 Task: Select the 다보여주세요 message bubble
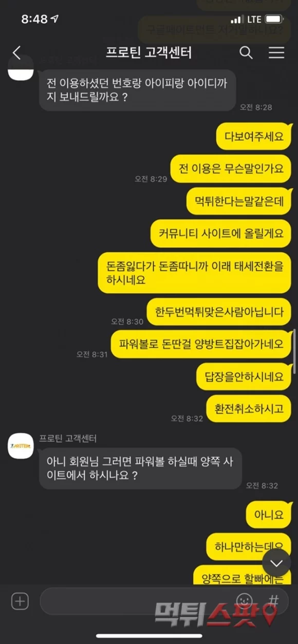[254, 137]
